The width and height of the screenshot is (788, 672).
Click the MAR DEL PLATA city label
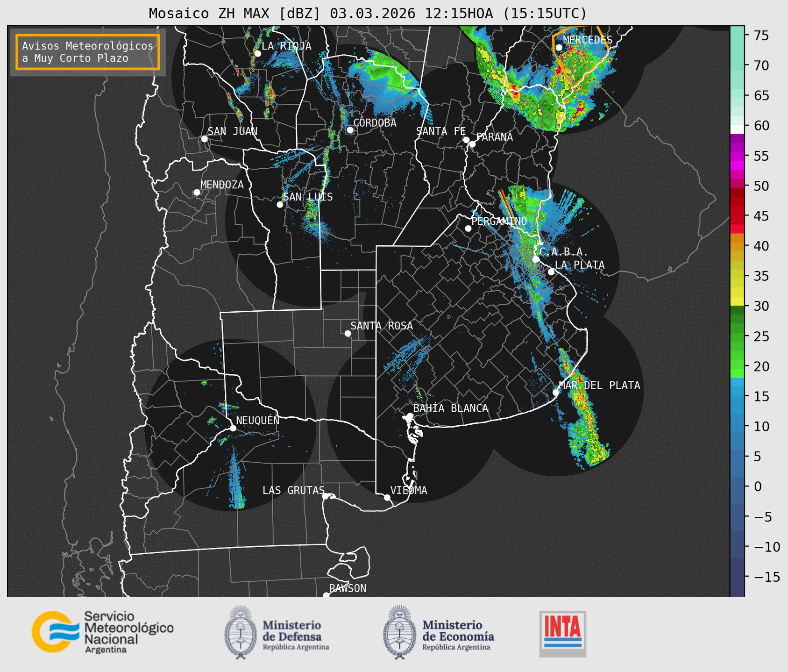(x=599, y=386)
